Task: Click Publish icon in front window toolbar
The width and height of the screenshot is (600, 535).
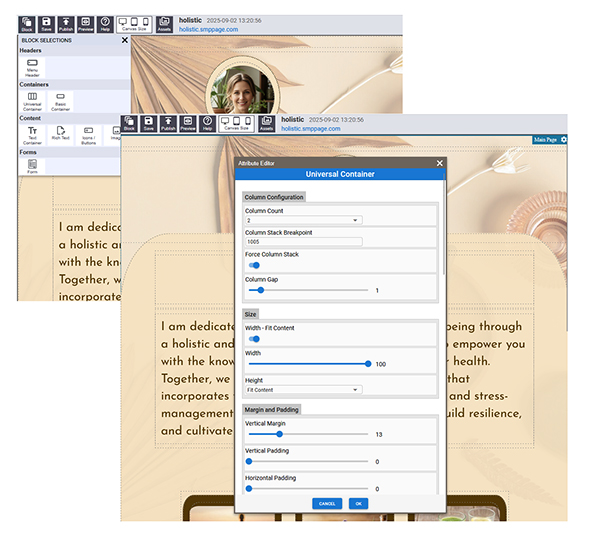Action: [x=168, y=124]
